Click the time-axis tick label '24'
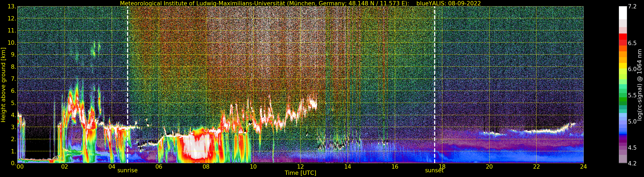 point(583,167)
